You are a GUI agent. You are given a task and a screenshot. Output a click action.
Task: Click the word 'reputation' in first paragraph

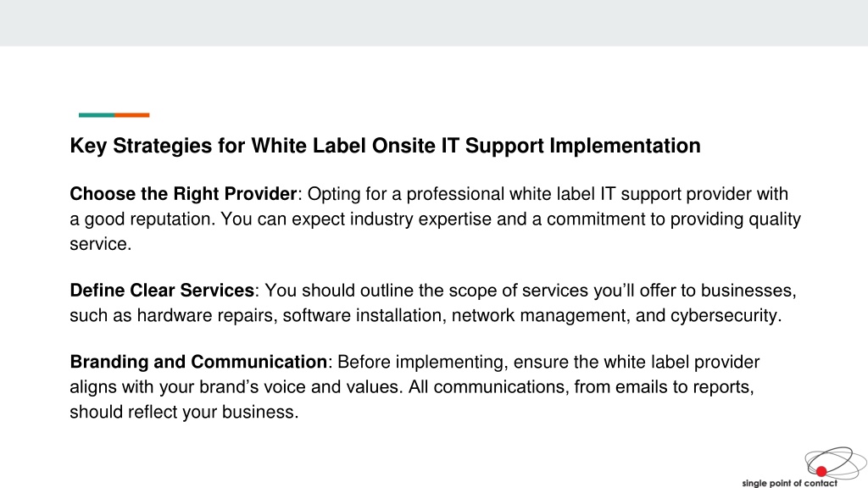(170, 219)
